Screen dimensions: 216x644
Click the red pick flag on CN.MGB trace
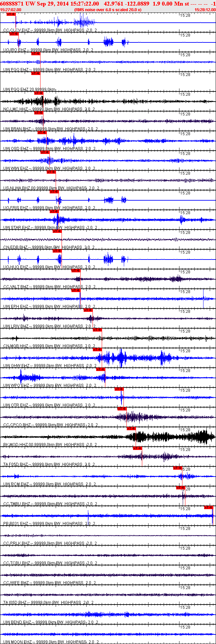pyautogui.click(x=97, y=330)
